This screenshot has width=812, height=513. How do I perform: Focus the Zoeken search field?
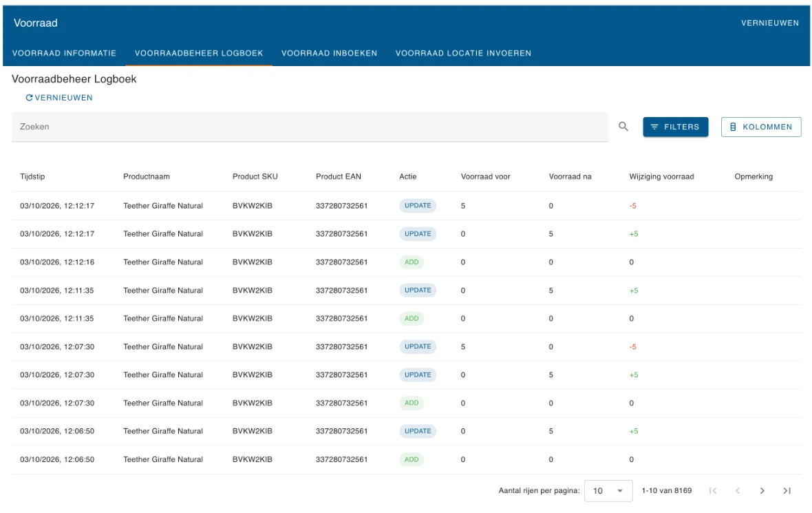coord(310,127)
